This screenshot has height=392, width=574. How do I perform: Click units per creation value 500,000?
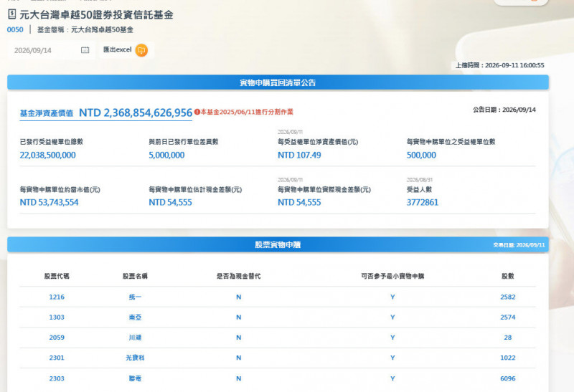[x=421, y=155]
